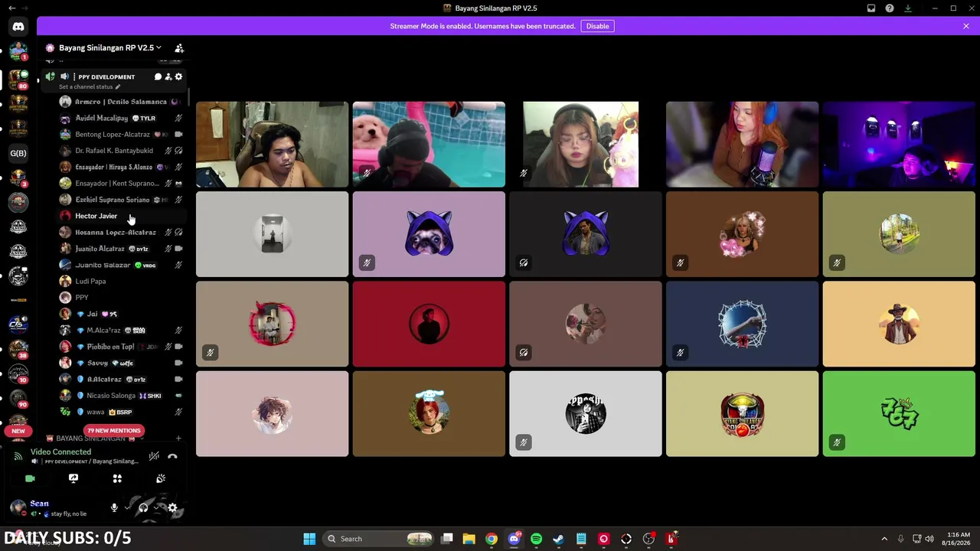
Task: Open Discord direct messages home icon
Action: (x=18, y=26)
